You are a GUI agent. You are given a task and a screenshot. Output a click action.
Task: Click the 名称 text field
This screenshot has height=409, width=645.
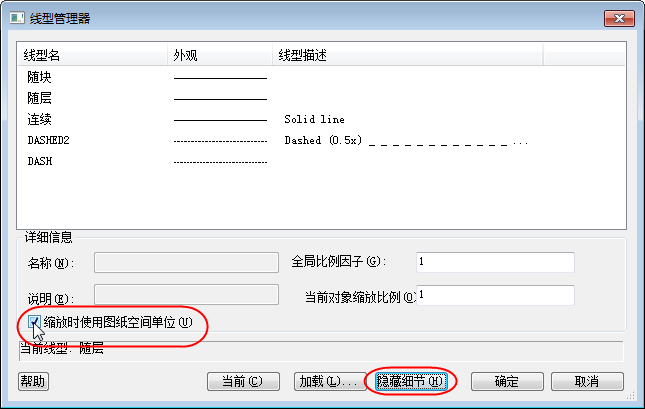186,263
